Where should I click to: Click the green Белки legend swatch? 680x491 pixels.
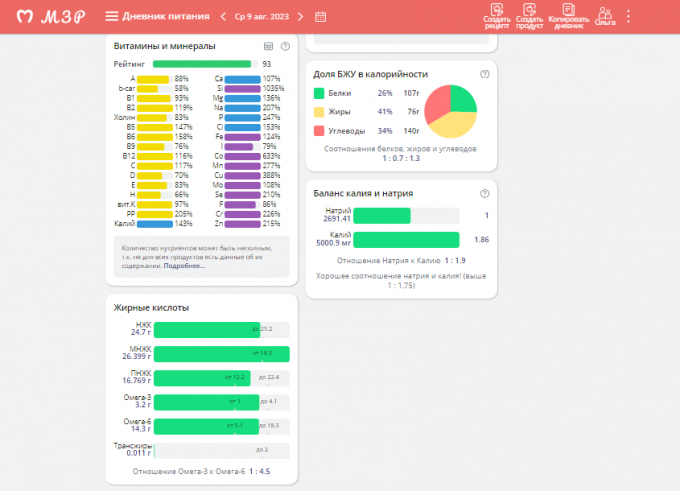coord(319,93)
